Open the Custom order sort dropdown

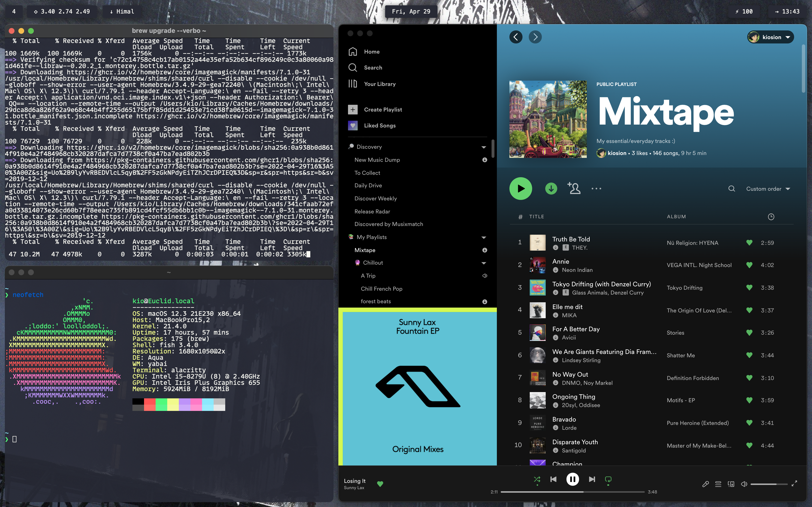click(768, 189)
